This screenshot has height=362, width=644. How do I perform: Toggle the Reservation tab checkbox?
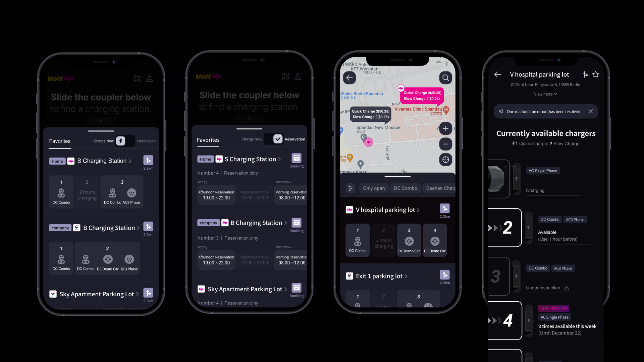(x=277, y=139)
